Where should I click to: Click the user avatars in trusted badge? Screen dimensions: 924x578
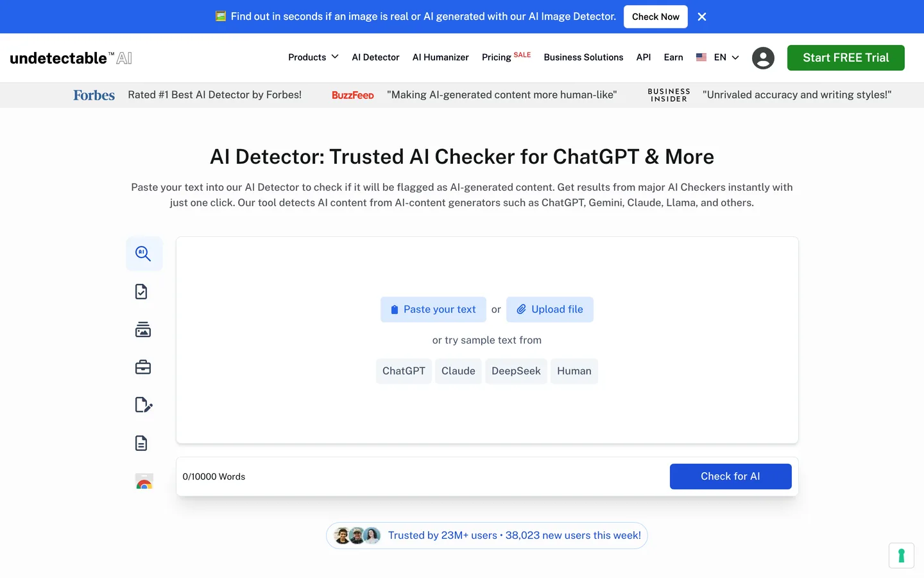[357, 536]
